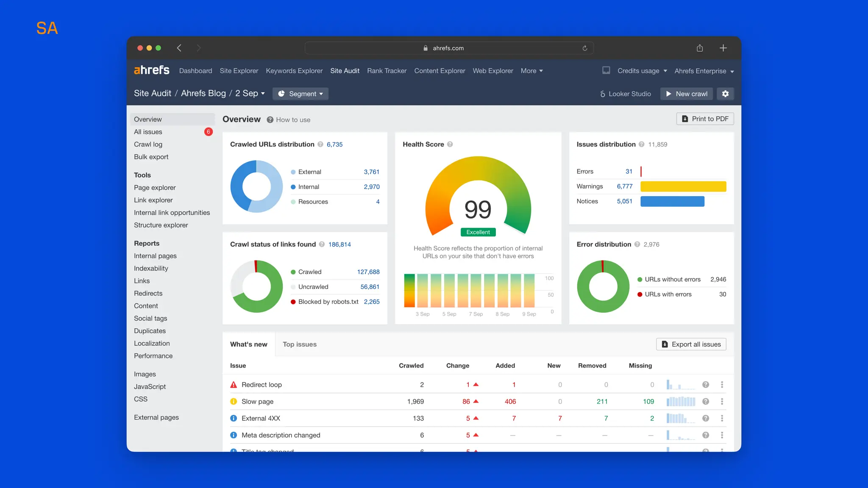Click the yellow Warnings bar in Issues distribution
This screenshot has height=488, width=868.
683,186
